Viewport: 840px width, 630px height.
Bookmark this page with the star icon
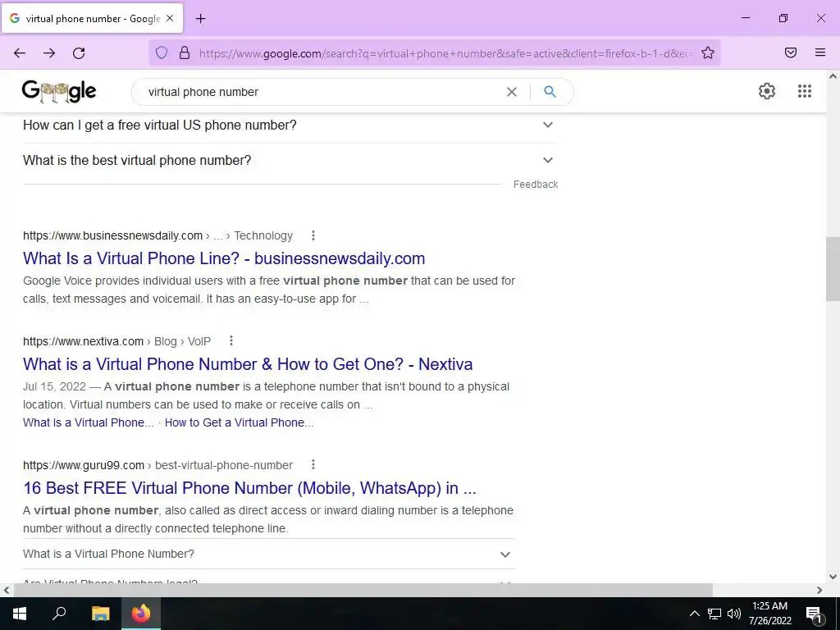pos(708,52)
